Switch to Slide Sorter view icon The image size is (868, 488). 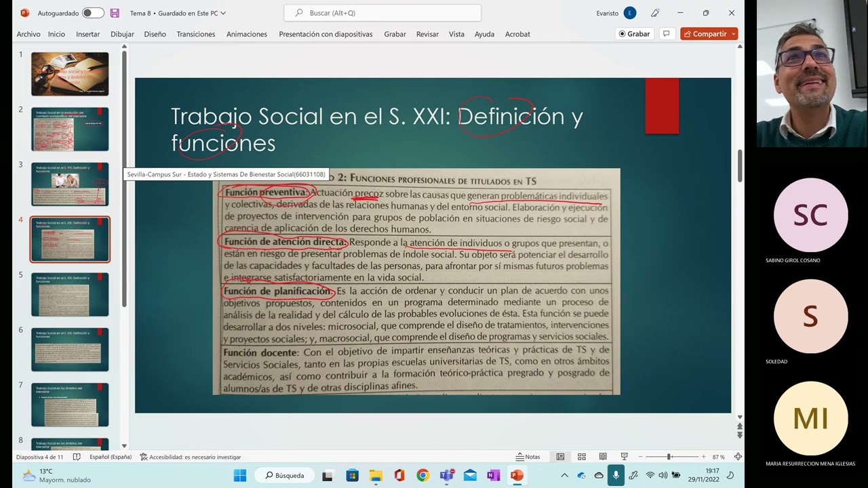coord(582,457)
